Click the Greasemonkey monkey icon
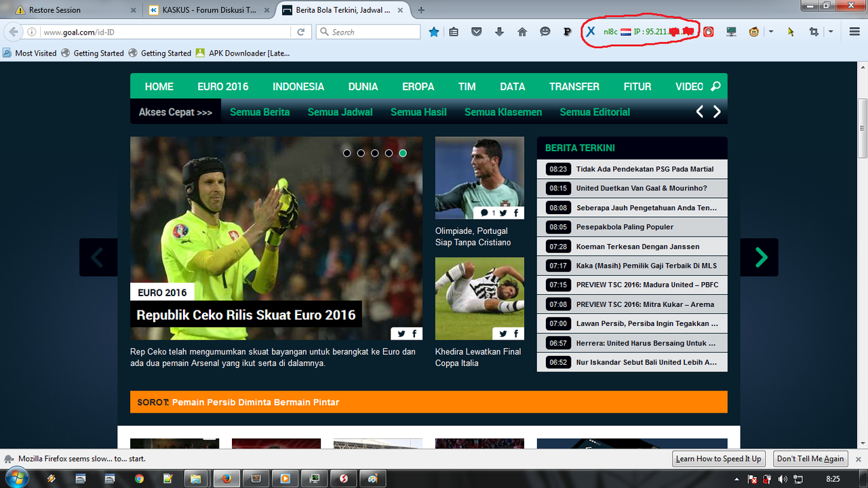 (754, 32)
